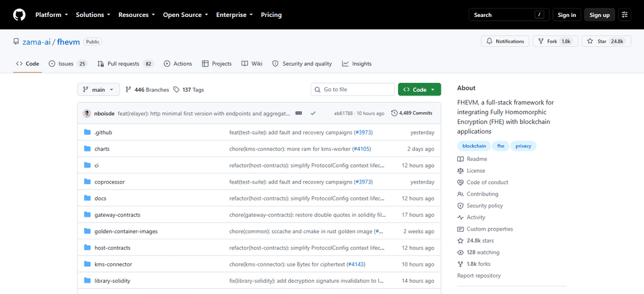
Task: Open the Insights tab
Action: coord(357,63)
